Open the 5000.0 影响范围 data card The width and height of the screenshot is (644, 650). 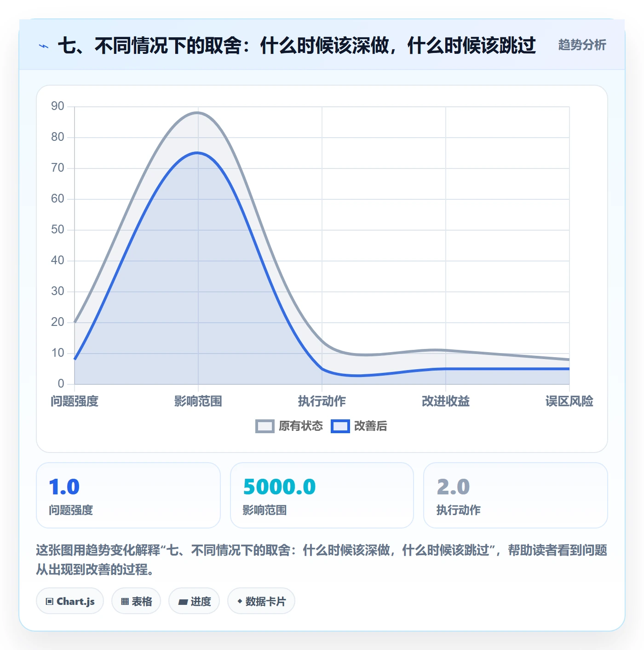click(x=322, y=495)
